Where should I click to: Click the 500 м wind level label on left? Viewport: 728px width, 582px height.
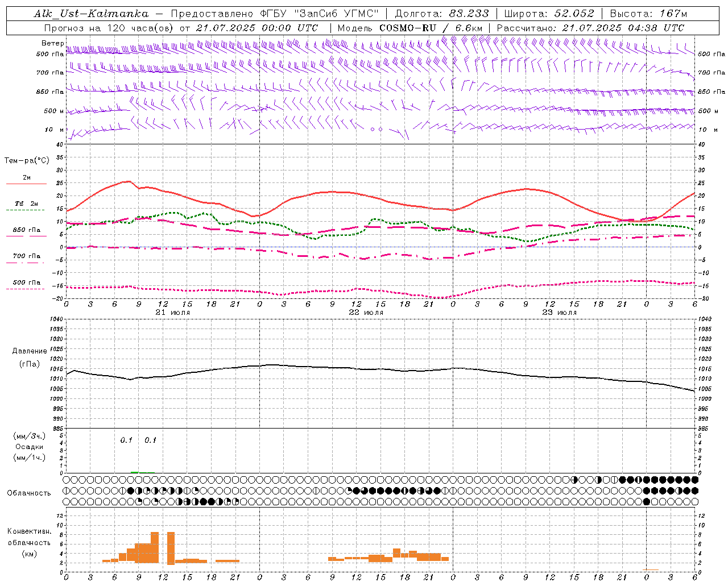[54, 111]
